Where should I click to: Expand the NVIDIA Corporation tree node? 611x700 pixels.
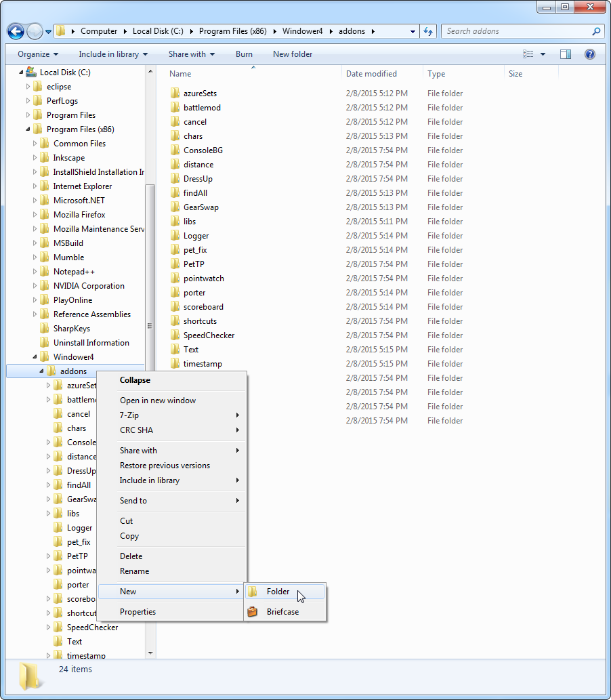coord(35,286)
